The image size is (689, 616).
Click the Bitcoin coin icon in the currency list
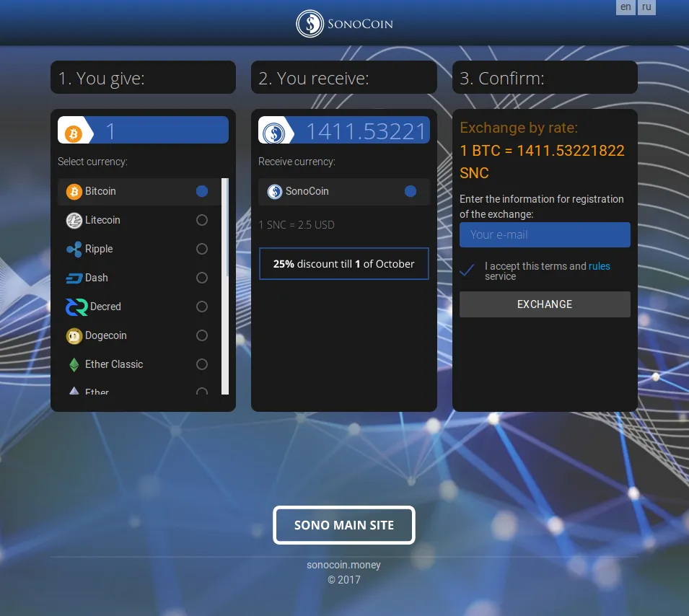tap(74, 192)
